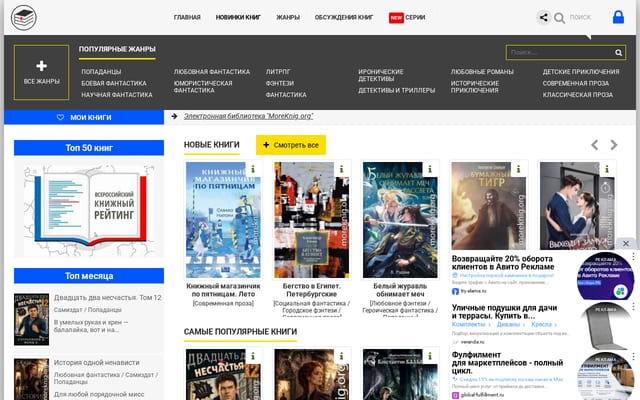Image resolution: width=640 pixels, height=400 pixels.
Task: Click Фулфилмент для маркетплейсов ad headline
Action: point(507,362)
